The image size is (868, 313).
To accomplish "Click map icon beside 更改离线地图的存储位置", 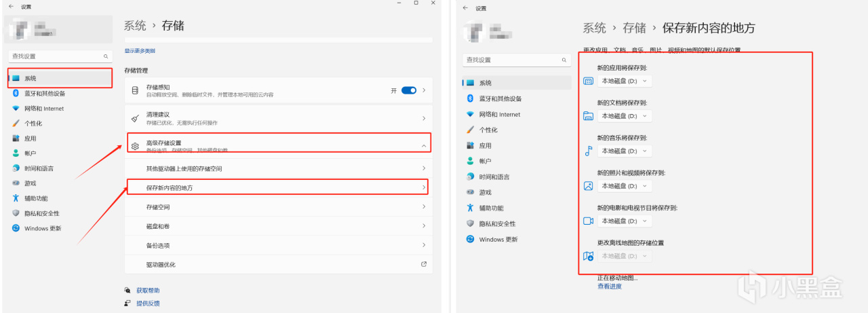I will pos(588,256).
